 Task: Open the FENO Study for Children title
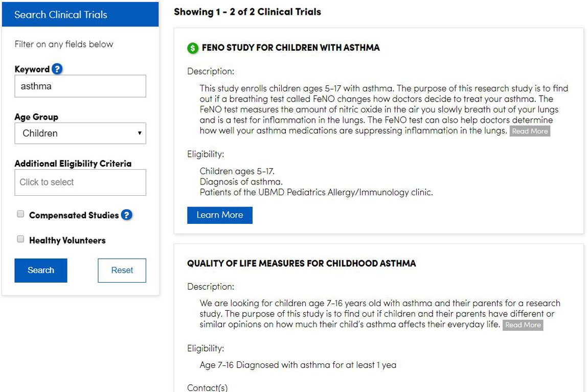click(290, 48)
